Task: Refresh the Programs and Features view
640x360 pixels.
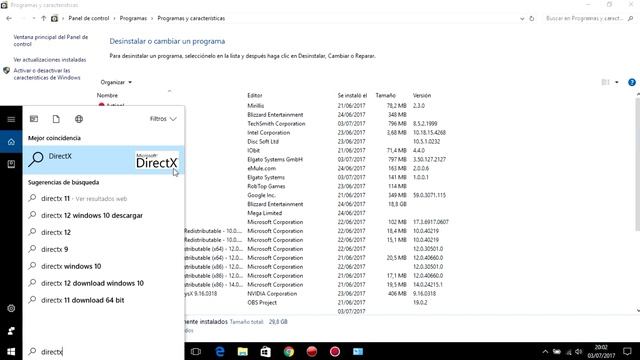Action: 531,18
